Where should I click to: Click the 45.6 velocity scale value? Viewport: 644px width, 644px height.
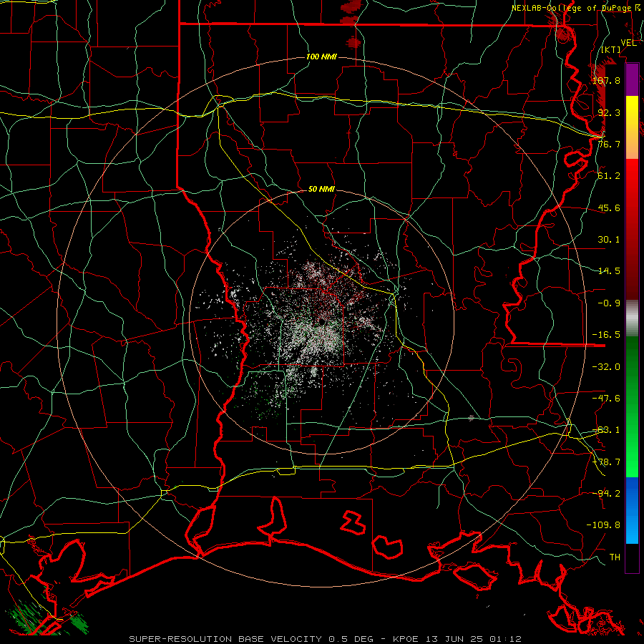click(x=609, y=208)
